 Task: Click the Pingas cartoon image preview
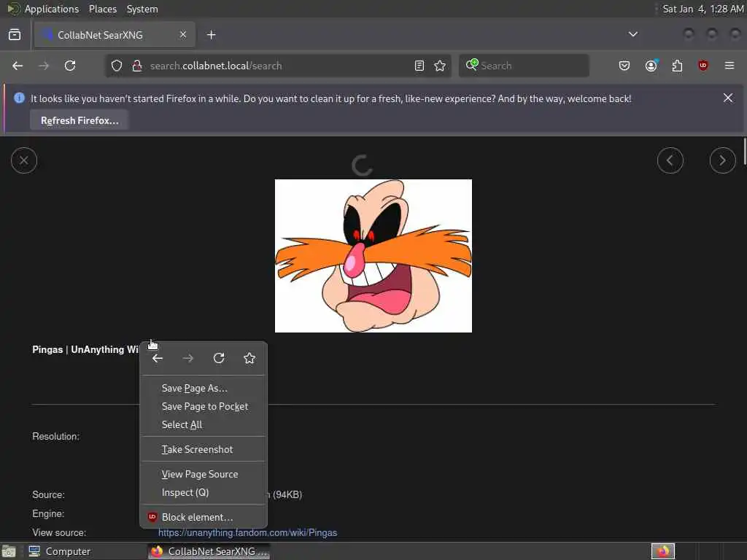click(x=373, y=256)
